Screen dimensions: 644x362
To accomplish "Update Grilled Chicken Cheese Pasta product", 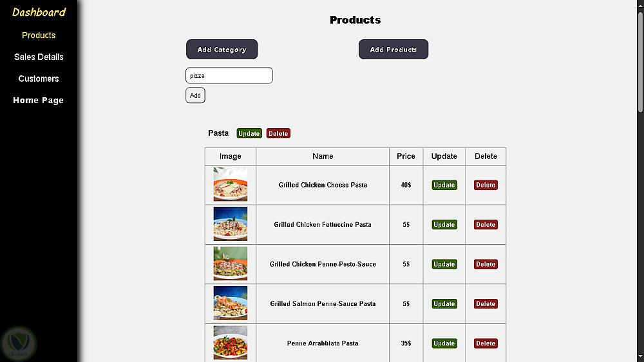I will click(x=444, y=185).
